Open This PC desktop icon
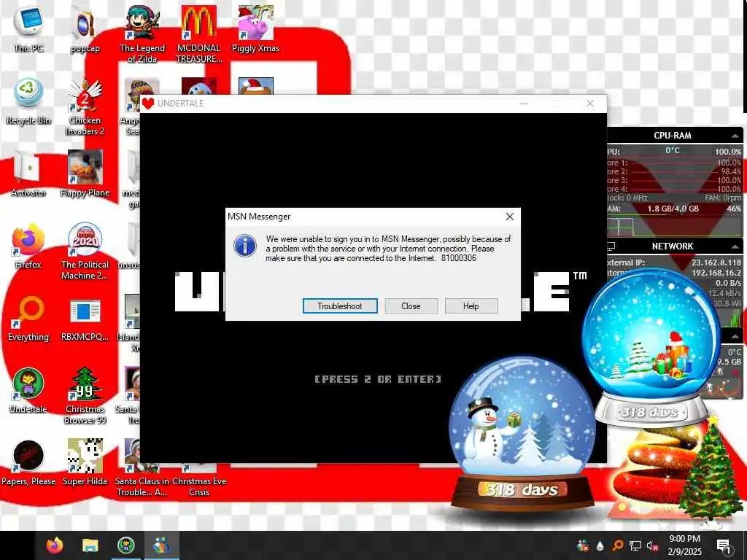 pos(28,28)
